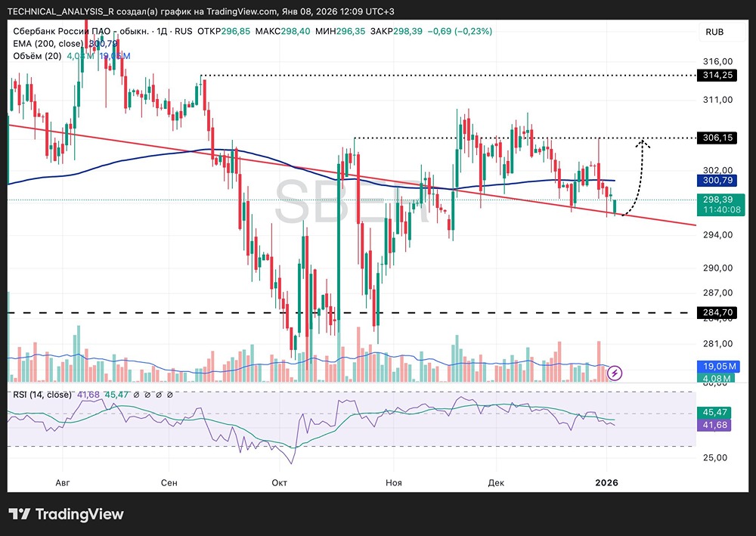Click the 306,15 target level label
The height and width of the screenshot is (536, 756).
click(717, 138)
